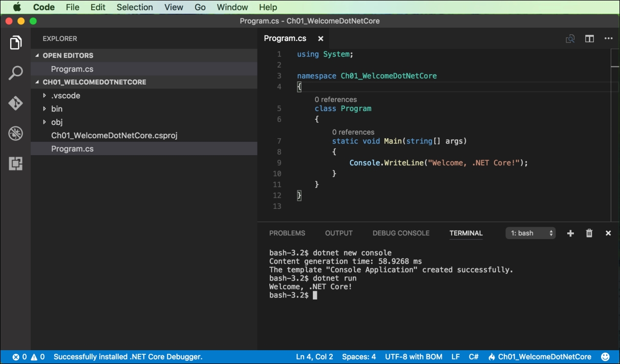Open the Help menu
620x364 pixels.
268,7
